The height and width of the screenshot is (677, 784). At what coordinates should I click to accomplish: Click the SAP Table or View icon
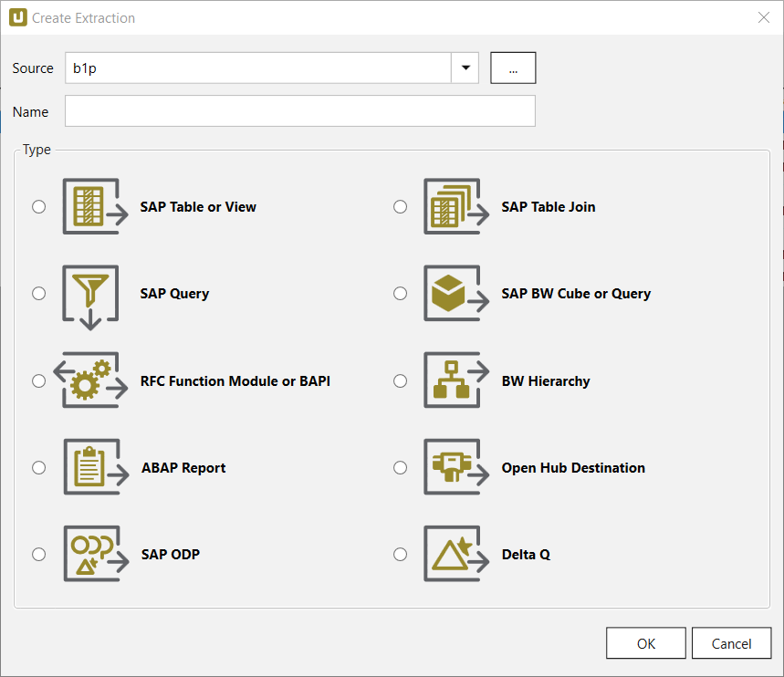(95, 206)
